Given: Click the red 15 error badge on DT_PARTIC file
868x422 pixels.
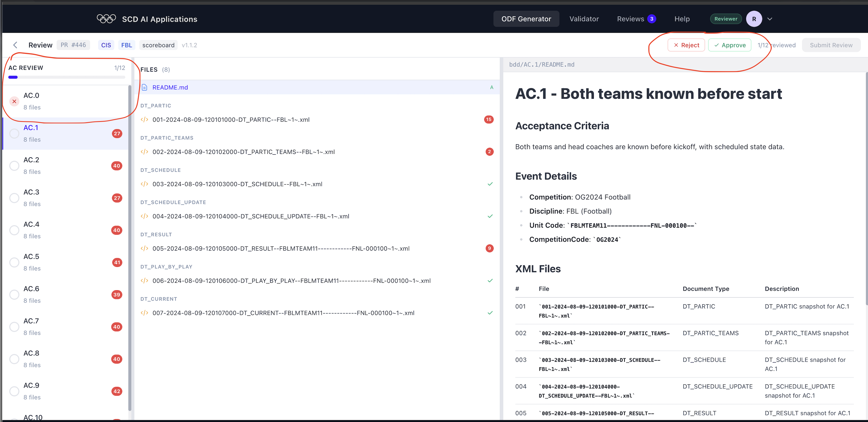Looking at the screenshot, I should point(488,119).
